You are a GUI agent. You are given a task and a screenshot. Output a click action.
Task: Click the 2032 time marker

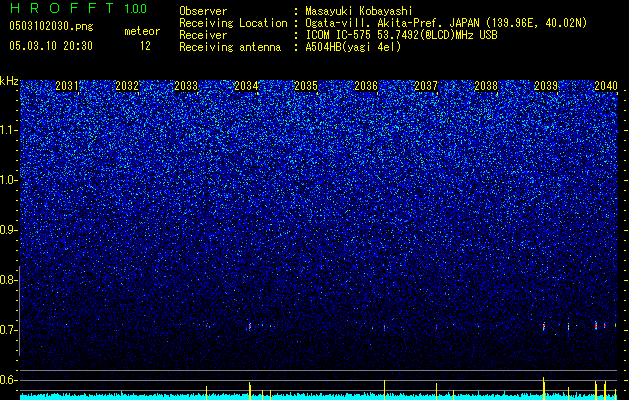127,86
